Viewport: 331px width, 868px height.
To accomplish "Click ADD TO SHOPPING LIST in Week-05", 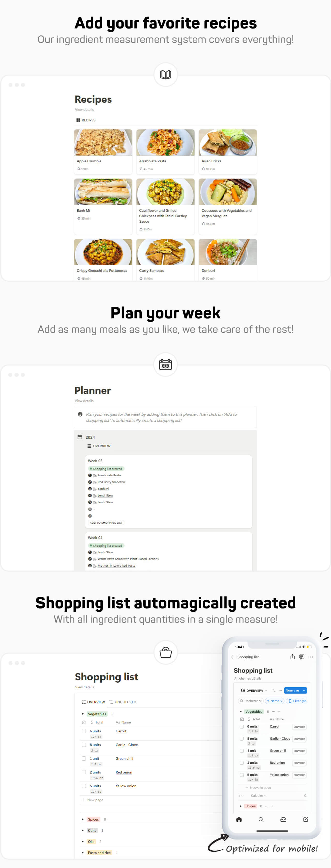I will (106, 522).
